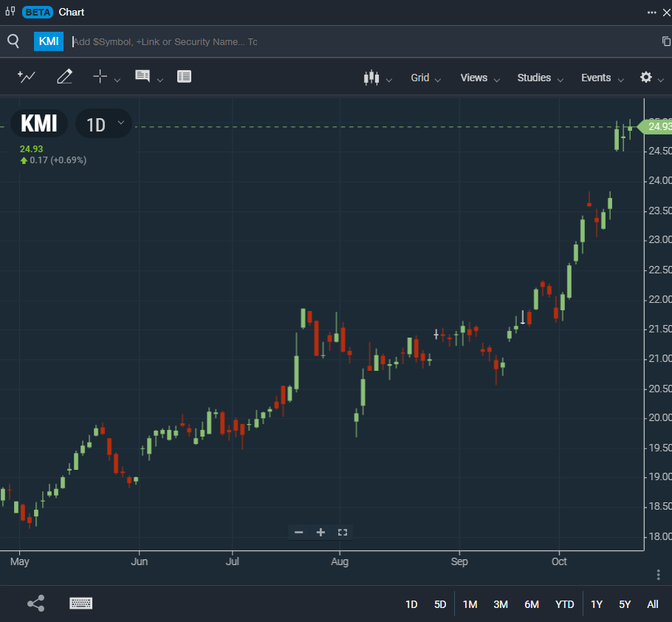Expand the settings gear dropdown arrow
Image resolution: width=672 pixels, height=622 pixels.
click(x=660, y=80)
